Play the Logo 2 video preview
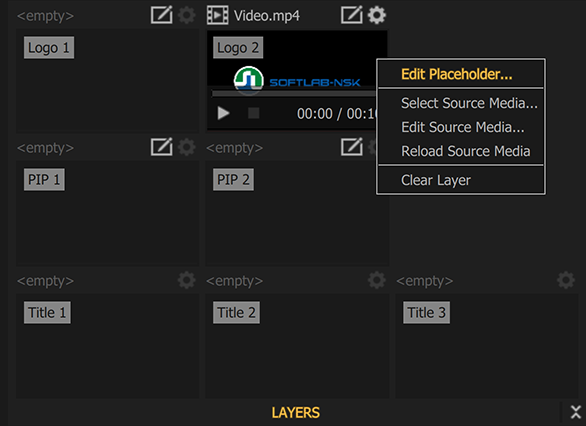 (223, 113)
